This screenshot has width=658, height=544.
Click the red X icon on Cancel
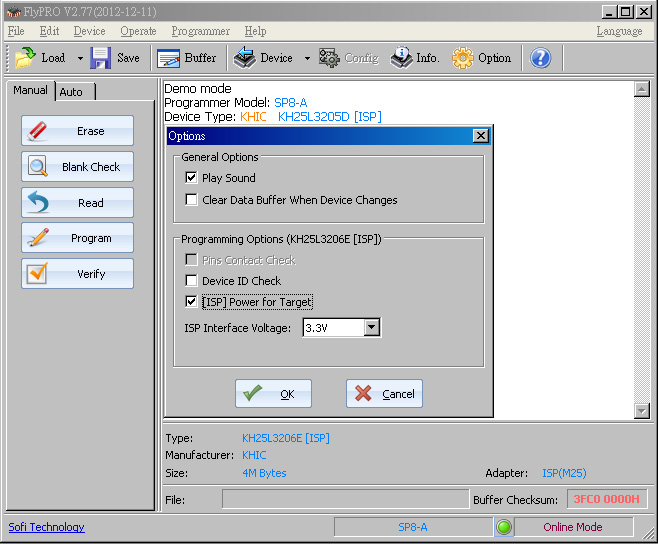tap(363, 393)
